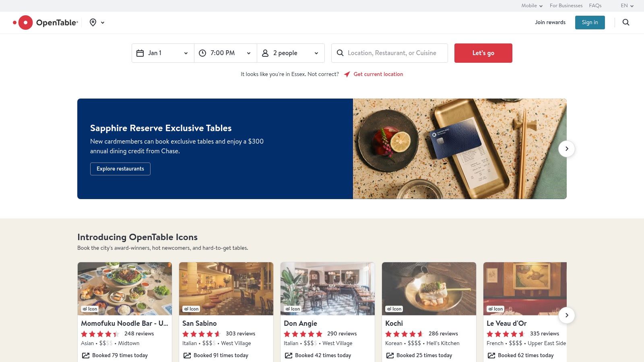This screenshot has width=644, height=362.
Task: Open the Momofuku Noodle Bar photo
Action: click(125, 289)
